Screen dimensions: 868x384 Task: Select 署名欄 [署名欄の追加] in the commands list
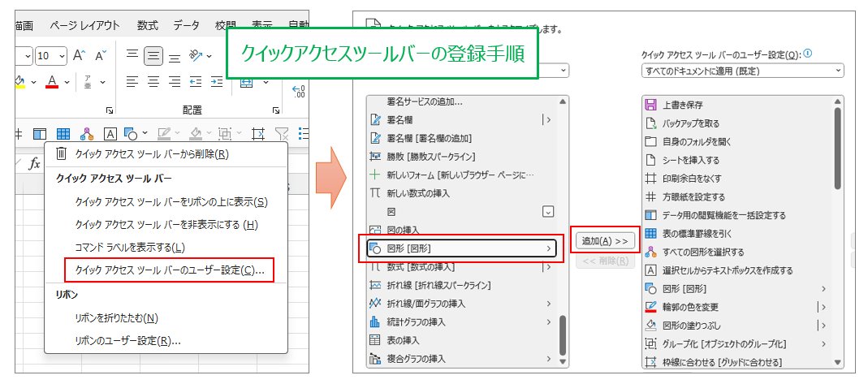click(x=461, y=138)
